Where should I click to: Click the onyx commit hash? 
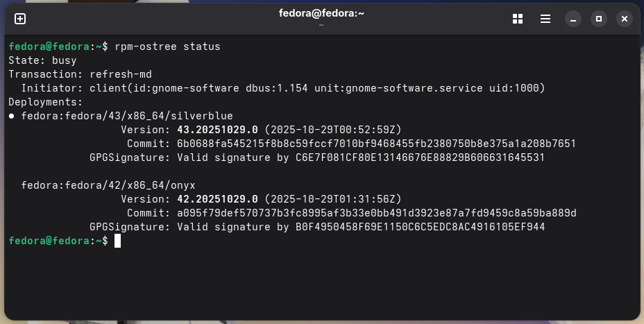(x=377, y=213)
